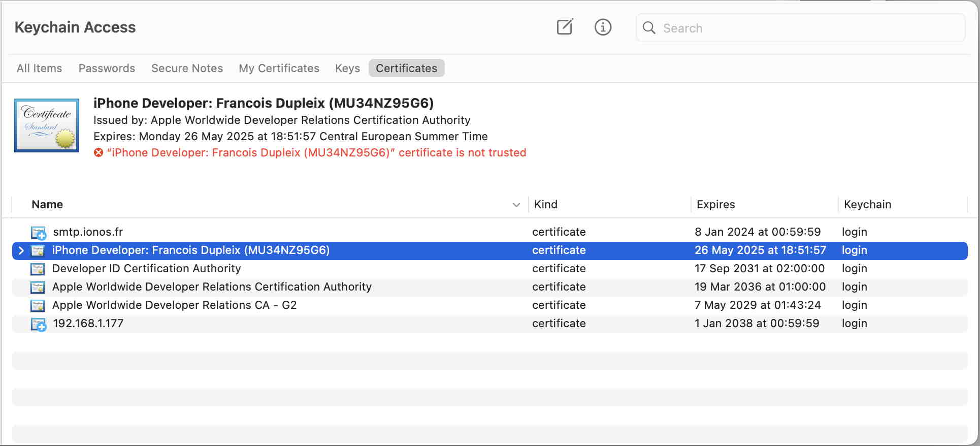Open the info inspector icon
Image resolution: width=980 pixels, height=446 pixels.
(x=603, y=27)
